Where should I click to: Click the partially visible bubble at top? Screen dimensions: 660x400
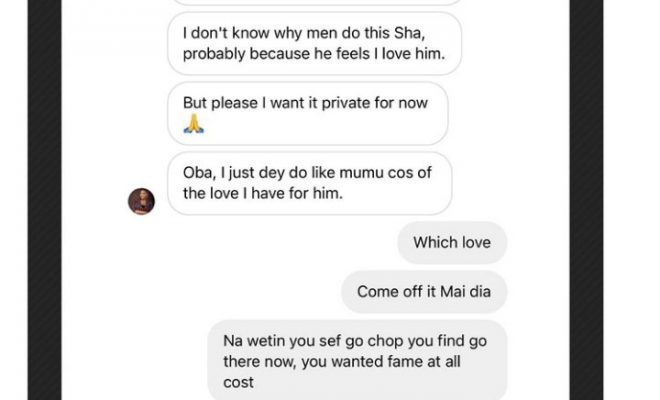[x=314, y=3]
